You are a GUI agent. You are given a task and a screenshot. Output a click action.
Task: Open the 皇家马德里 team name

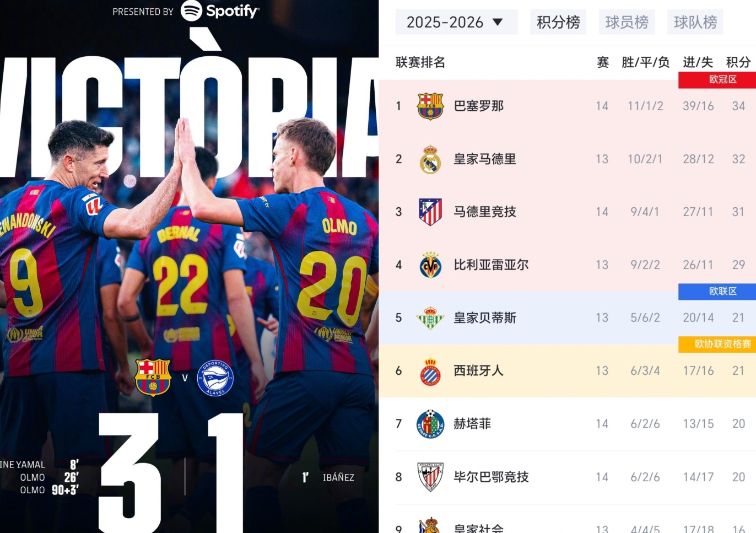(x=485, y=159)
